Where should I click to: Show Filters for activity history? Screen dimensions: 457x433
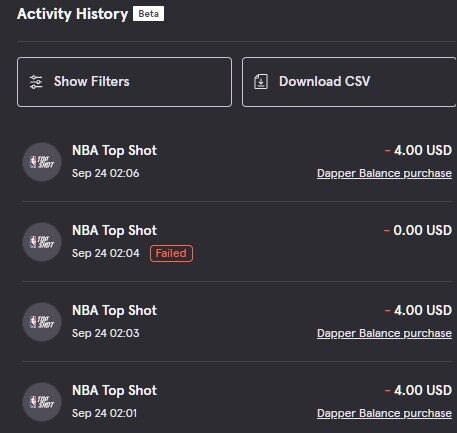pyautogui.click(x=124, y=82)
